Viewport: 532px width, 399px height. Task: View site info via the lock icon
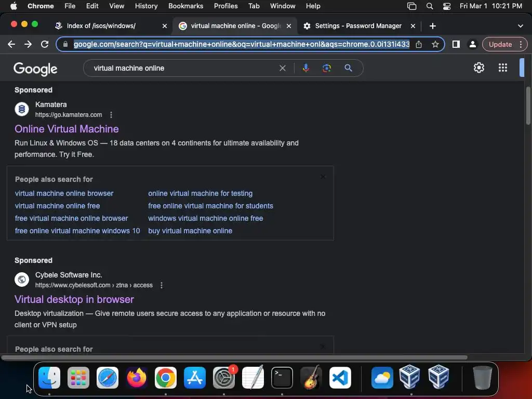pos(65,45)
